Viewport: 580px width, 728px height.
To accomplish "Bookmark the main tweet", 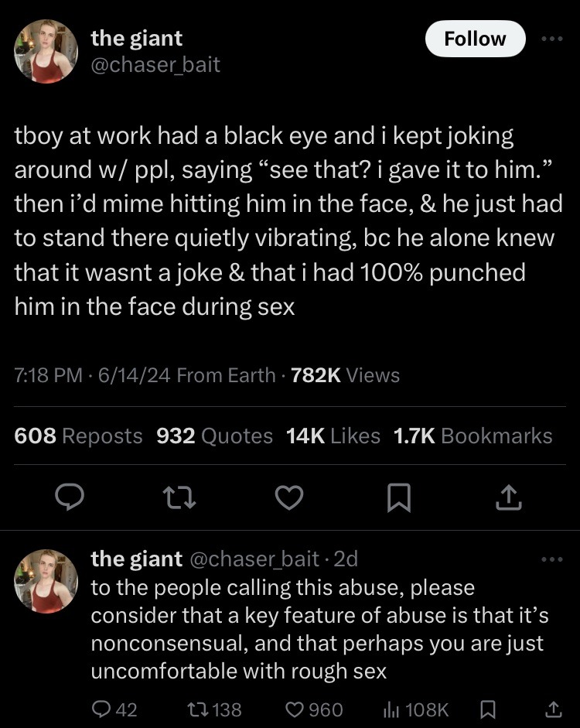I will [399, 497].
